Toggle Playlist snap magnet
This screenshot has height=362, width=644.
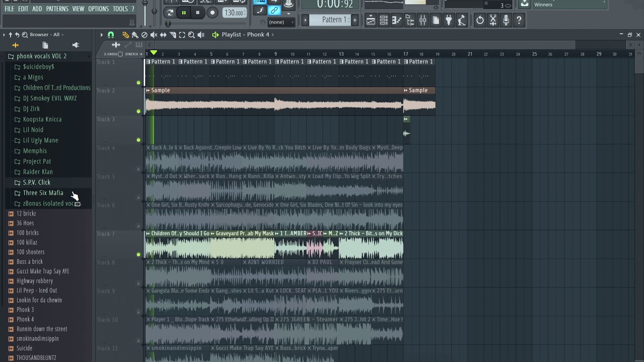coord(111,35)
